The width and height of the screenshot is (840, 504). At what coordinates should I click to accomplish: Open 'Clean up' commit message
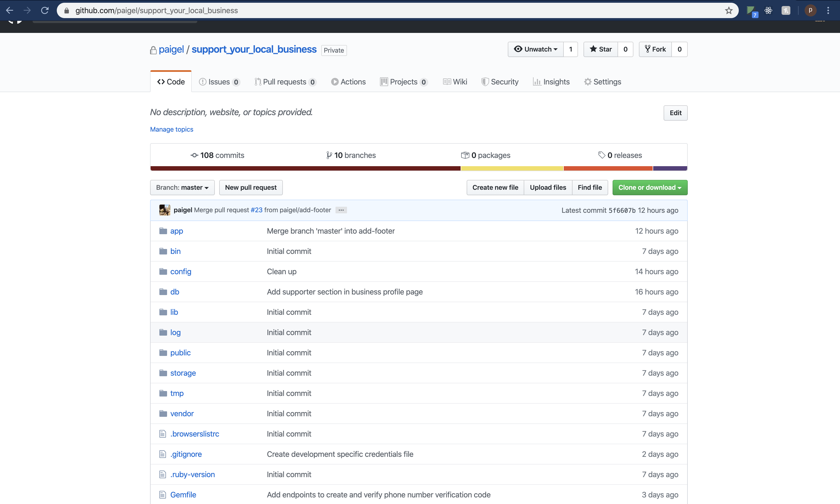click(x=281, y=272)
